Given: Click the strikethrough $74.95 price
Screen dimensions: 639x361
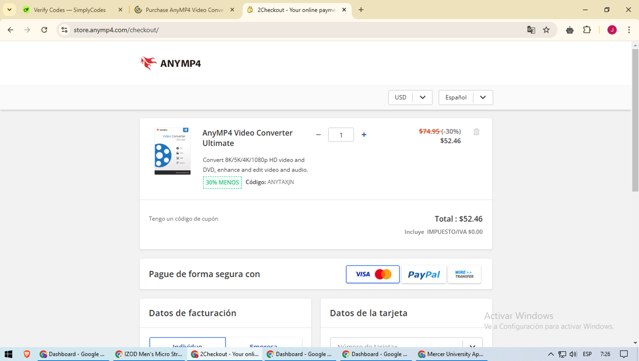Looking at the screenshot, I should [x=429, y=131].
